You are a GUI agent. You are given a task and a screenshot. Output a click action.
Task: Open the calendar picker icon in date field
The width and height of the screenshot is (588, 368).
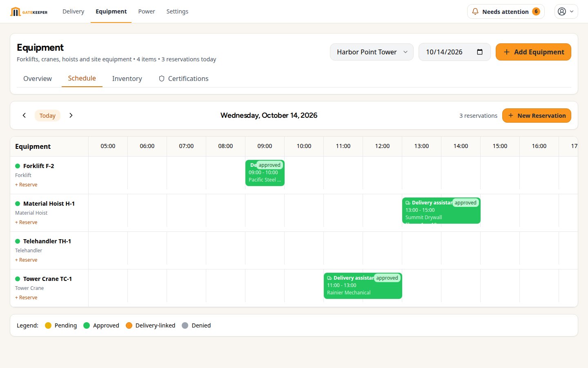(x=480, y=52)
